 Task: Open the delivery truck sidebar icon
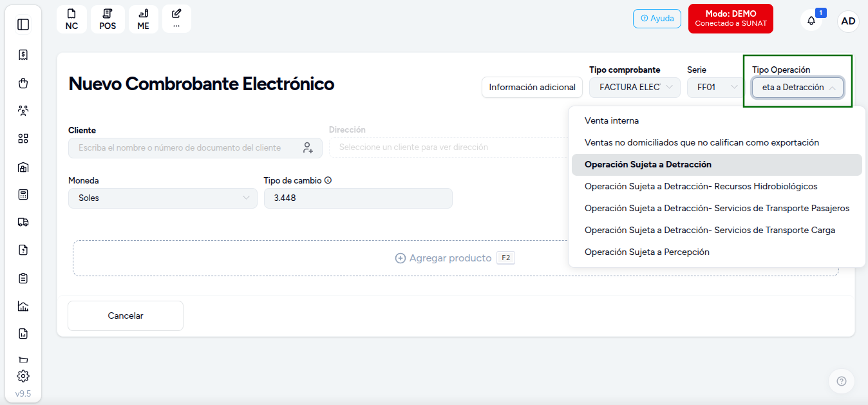click(x=23, y=222)
